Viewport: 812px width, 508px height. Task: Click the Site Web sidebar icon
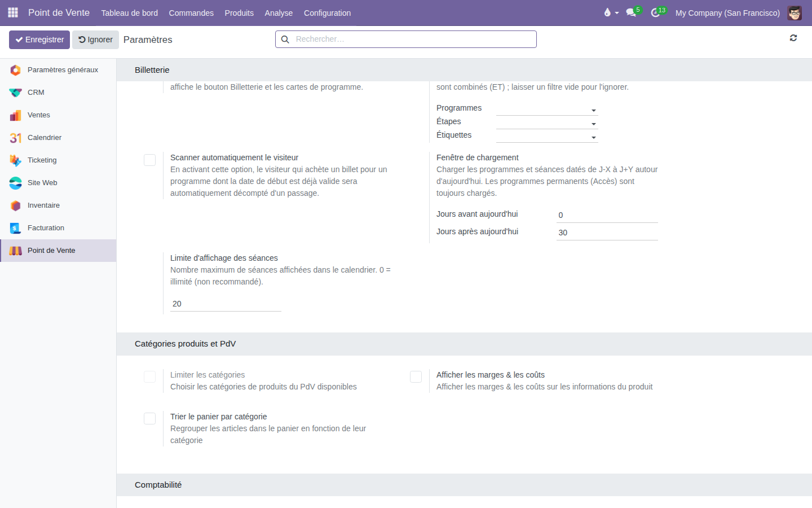click(x=15, y=183)
